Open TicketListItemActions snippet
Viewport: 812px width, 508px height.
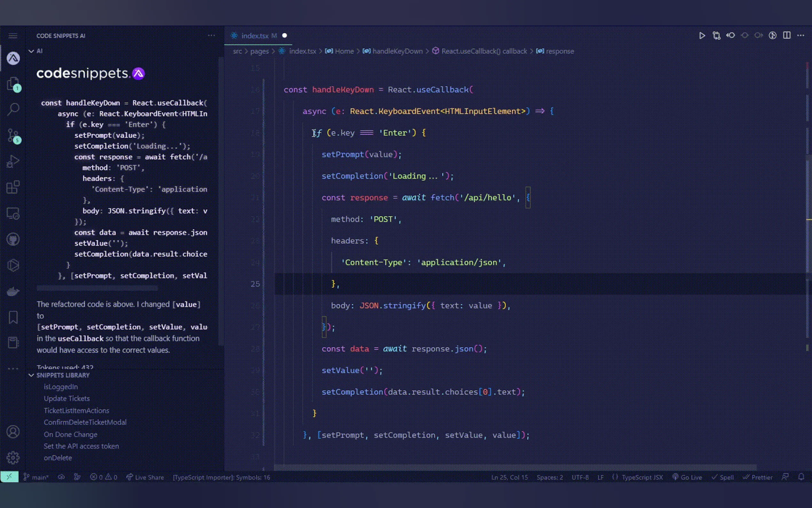(x=76, y=410)
